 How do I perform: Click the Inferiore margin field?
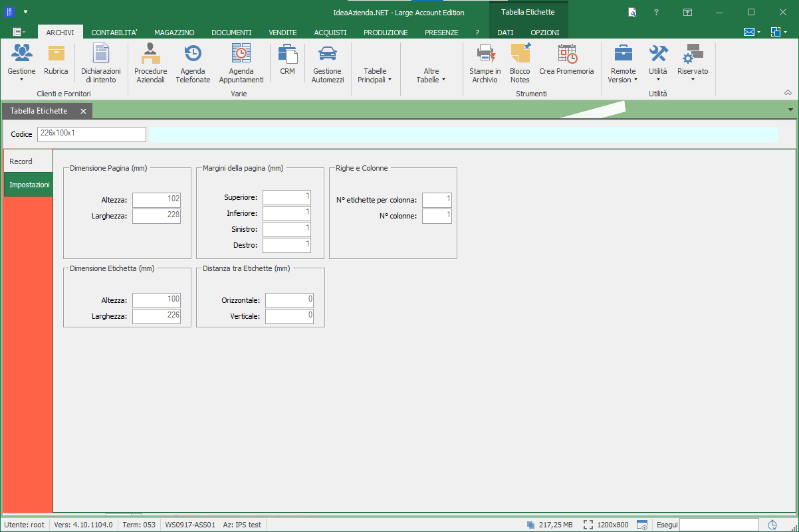[287, 213]
